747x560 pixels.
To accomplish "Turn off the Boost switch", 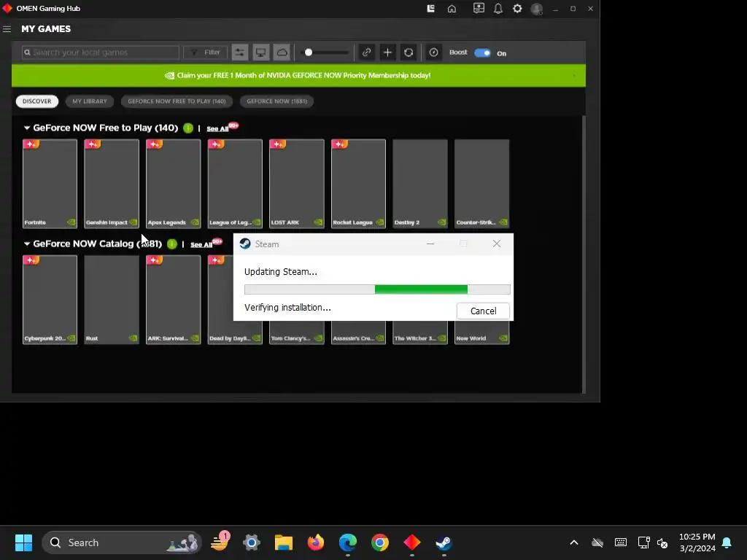I will 482,52.
